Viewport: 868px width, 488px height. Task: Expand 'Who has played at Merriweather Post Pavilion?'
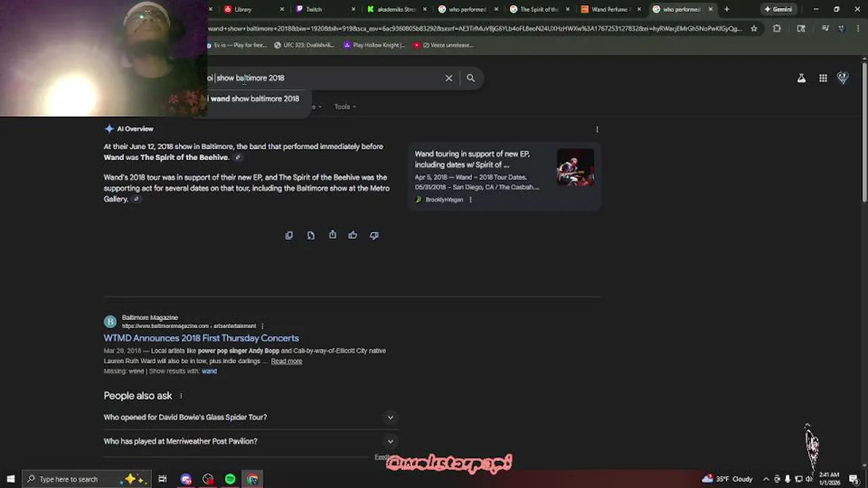[x=250, y=441]
